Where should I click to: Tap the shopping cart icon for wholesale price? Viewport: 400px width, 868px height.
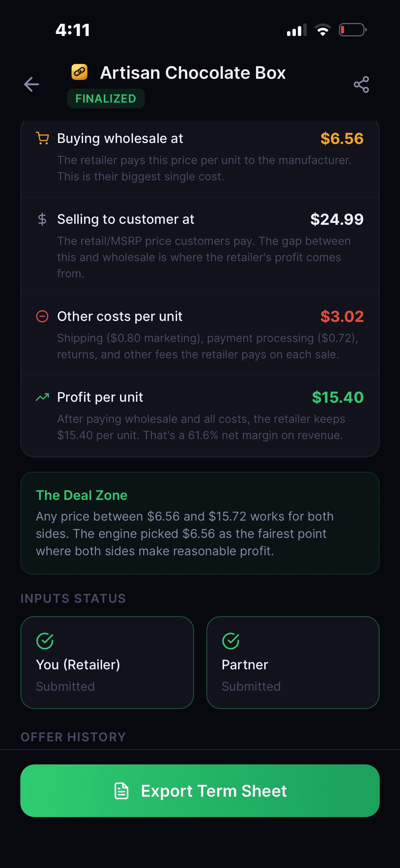[43, 138]
